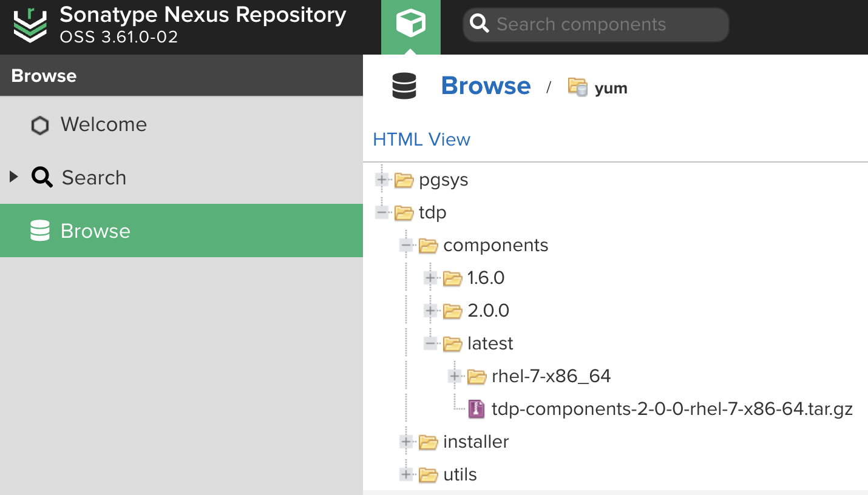Screen dimensions: 868x495
Task: Click the magnifier icon in search box
Action: [480, 24]
